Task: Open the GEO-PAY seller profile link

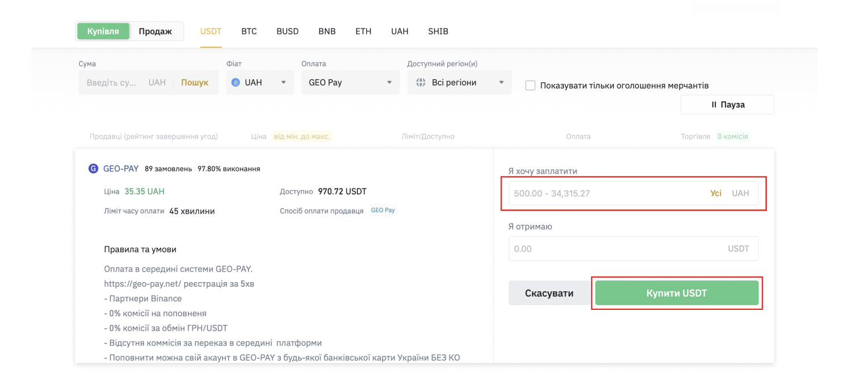Action: click(x=121, y=169)
